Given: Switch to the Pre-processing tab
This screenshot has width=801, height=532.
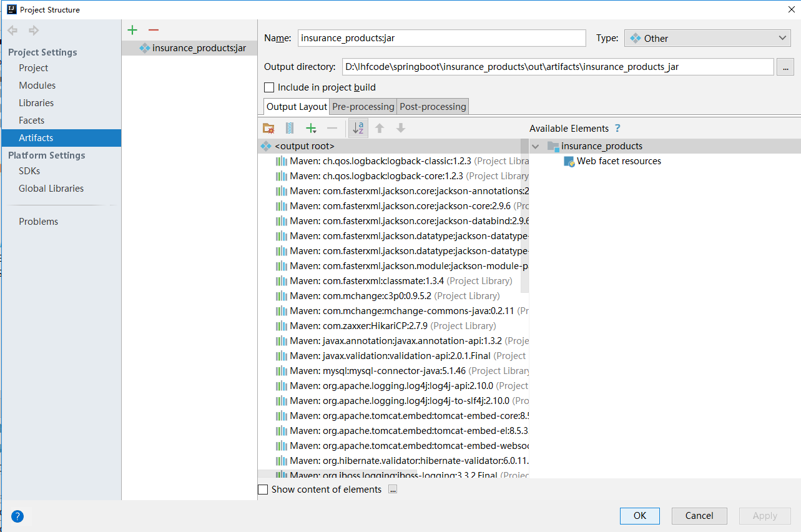Looking at the screenshot, I should (363, 107).
